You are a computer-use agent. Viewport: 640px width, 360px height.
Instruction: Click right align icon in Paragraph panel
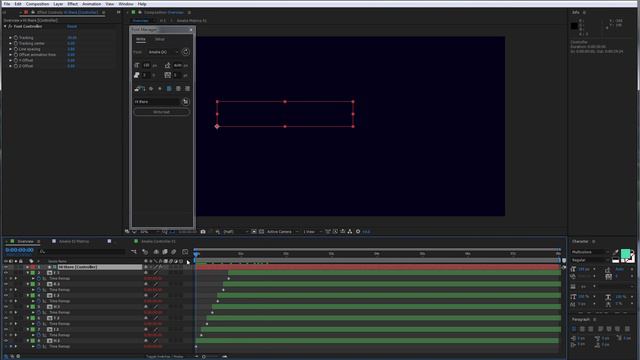(591, 329)
